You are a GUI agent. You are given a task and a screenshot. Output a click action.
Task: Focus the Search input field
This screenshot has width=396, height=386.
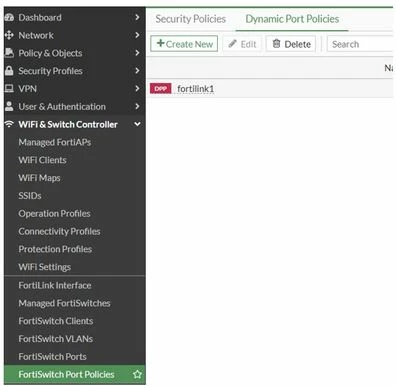pos(361,44)
